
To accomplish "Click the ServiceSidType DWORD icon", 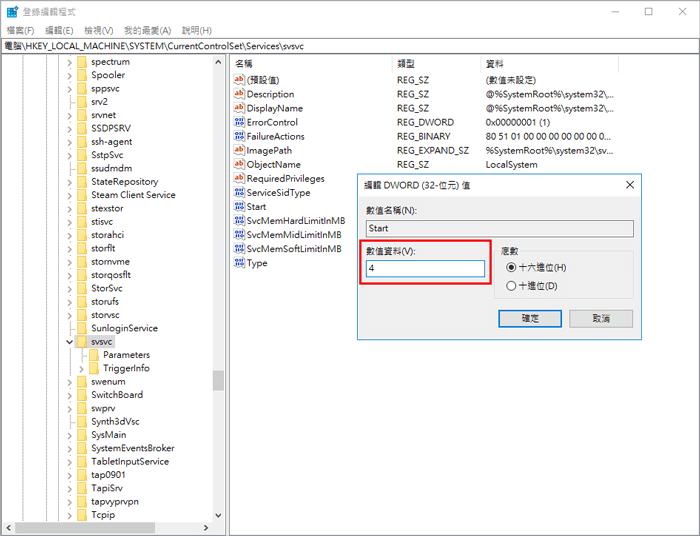I will (x=239, y=192).
